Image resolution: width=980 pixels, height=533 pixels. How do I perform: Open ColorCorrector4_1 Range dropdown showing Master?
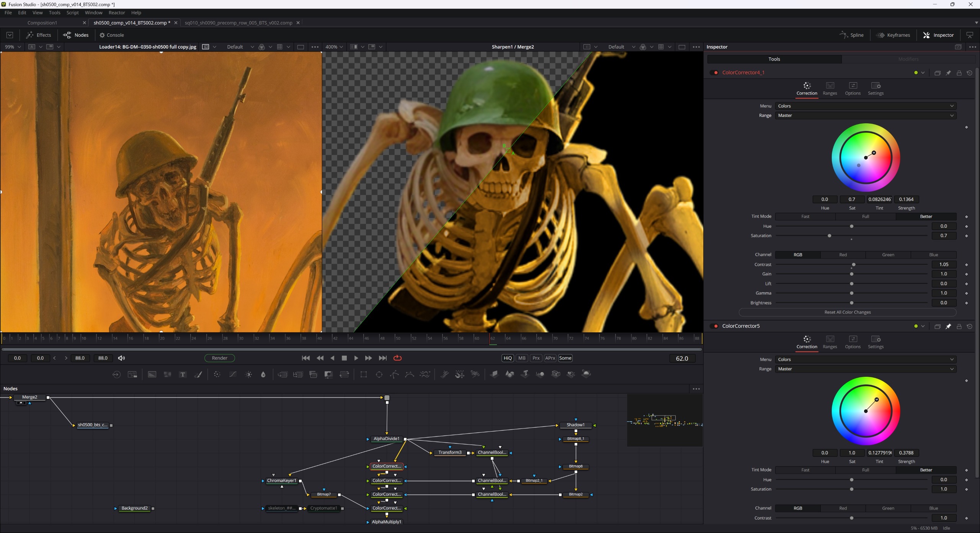coord(866,116)
